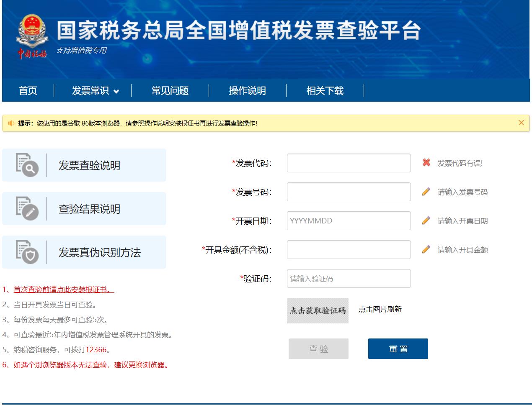Close the yellow browser notice bar
The height and width of the screenshot is (405, 532).
(521, 123)
